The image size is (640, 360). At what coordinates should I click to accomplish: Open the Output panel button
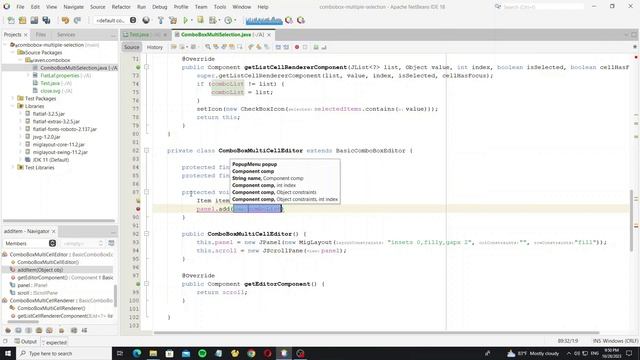pos(26,342)
